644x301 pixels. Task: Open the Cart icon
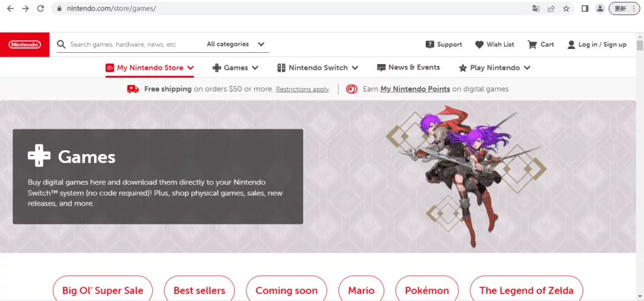(x=532, y=45)
